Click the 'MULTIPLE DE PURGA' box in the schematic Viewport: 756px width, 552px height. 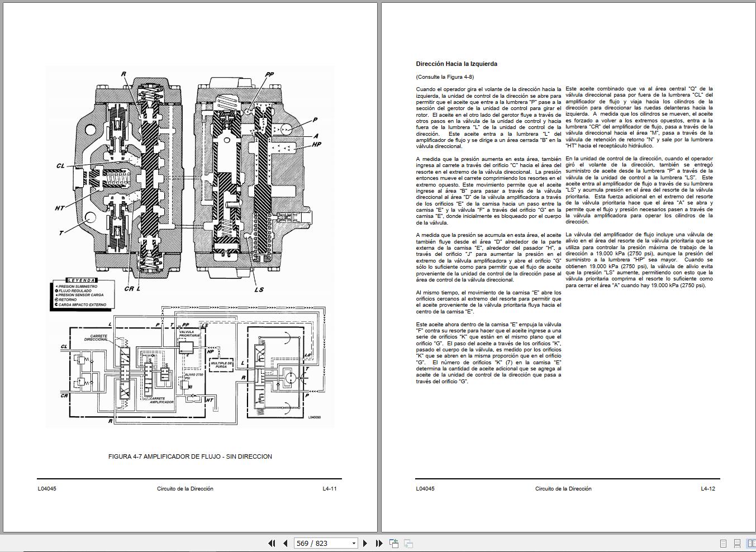click(x=221, y=365)
